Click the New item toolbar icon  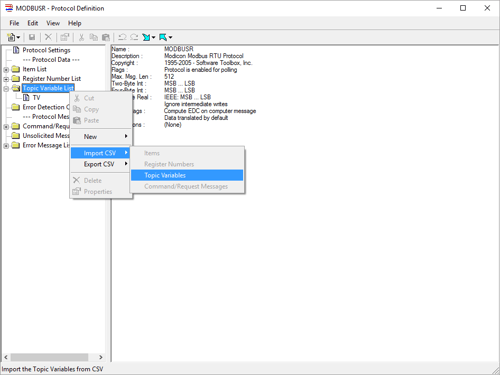pyautogui.click(x=11, y=37)
